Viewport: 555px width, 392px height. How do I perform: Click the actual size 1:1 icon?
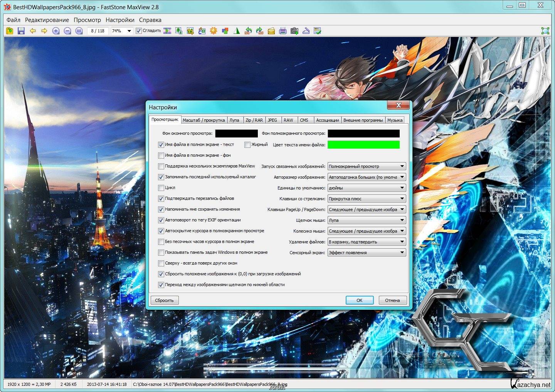79,31
